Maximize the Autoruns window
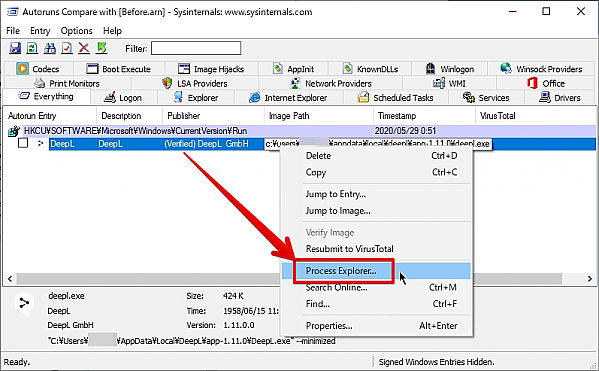This screenshot has width=599, height=371. pos(546,11)
